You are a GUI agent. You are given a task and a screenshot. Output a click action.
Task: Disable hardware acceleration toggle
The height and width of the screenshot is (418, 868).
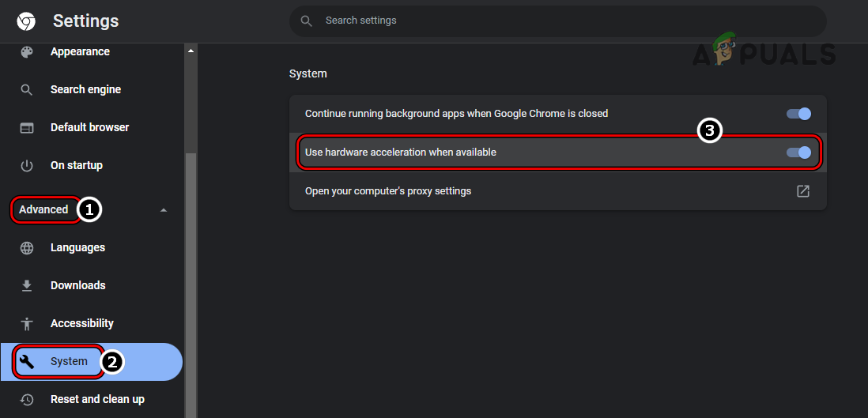(x=798, y=153)
